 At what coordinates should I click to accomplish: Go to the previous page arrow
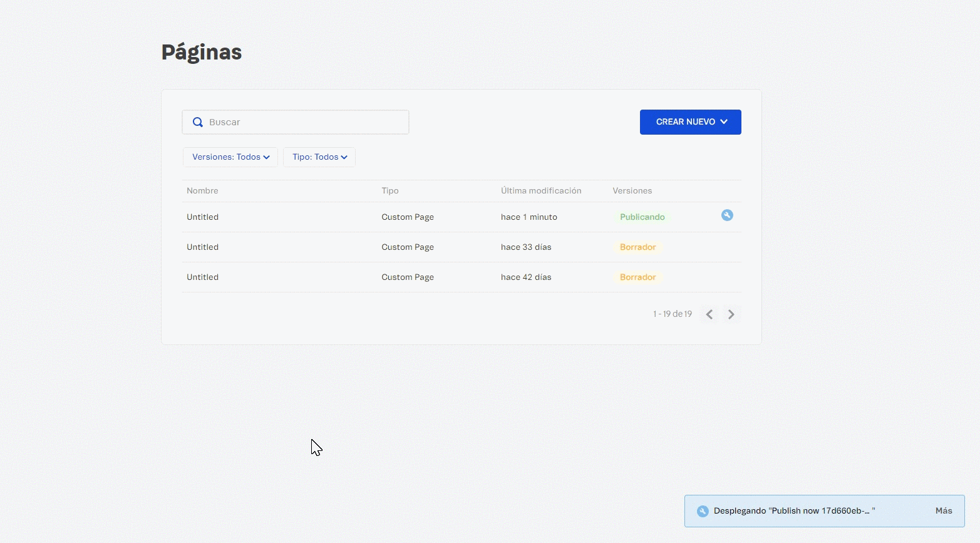(x=709, y=314)
